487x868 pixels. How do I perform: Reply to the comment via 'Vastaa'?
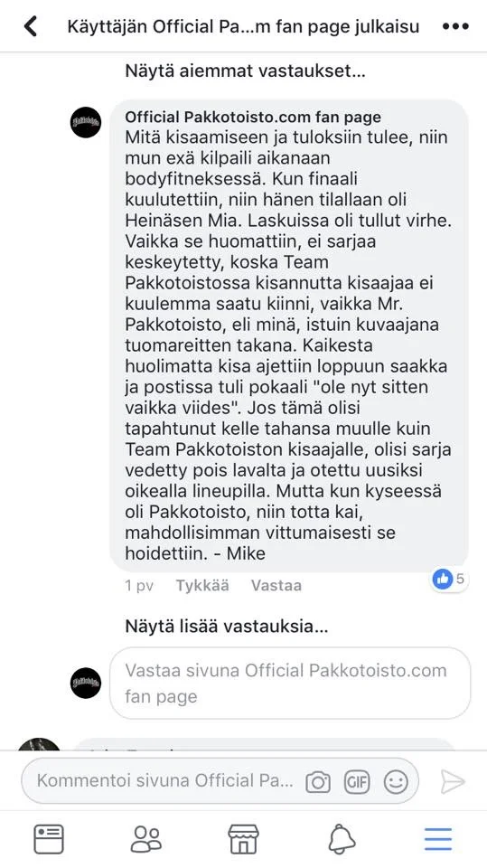(x=276, y=586)
